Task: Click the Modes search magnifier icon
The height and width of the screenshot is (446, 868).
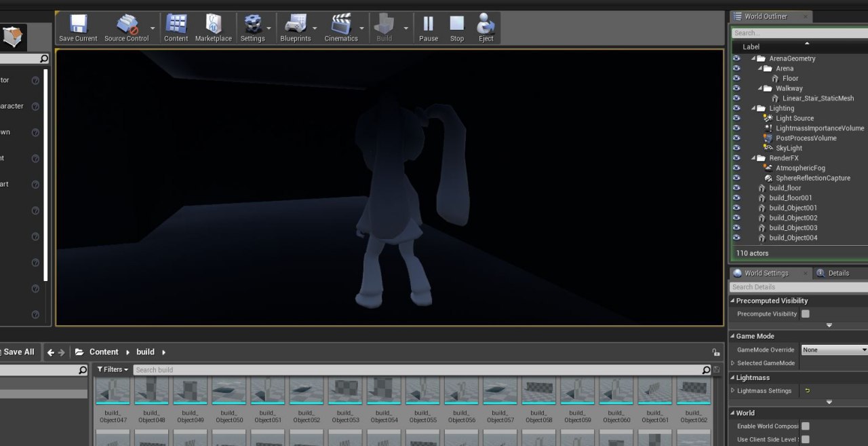Action: pyautogui.click(x=44, y=59)
